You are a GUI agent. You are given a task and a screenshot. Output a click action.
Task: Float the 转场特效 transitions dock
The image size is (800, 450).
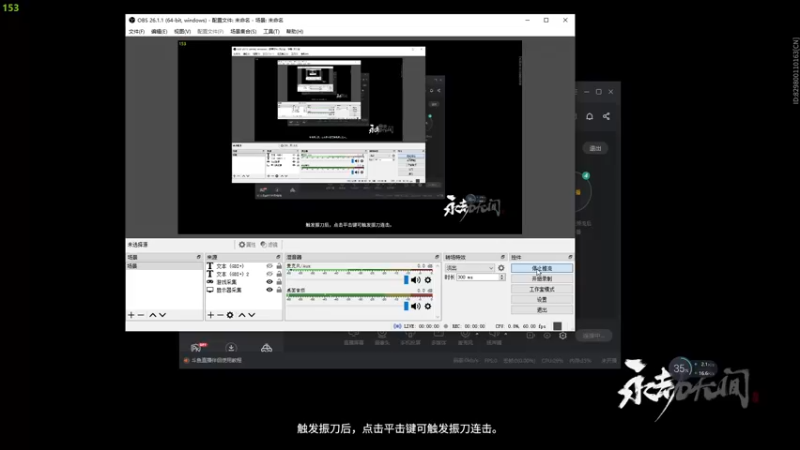click(503, 257)
